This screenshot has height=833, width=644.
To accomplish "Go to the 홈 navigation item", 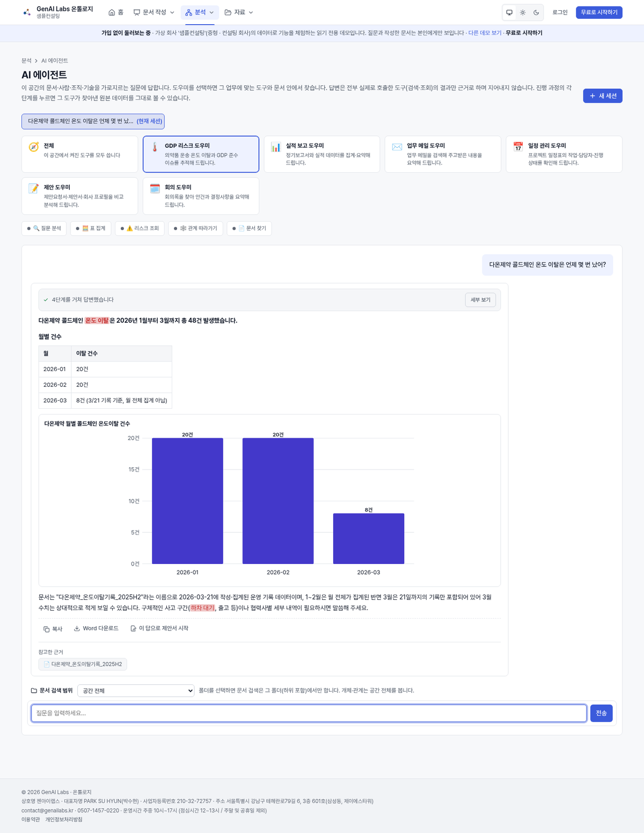I will point(116,12).
